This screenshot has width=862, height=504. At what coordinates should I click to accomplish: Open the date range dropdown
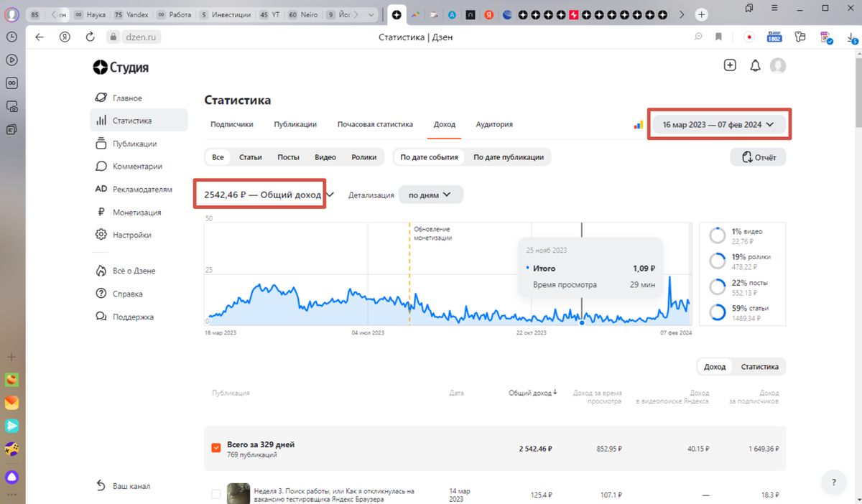coord(718,124)
